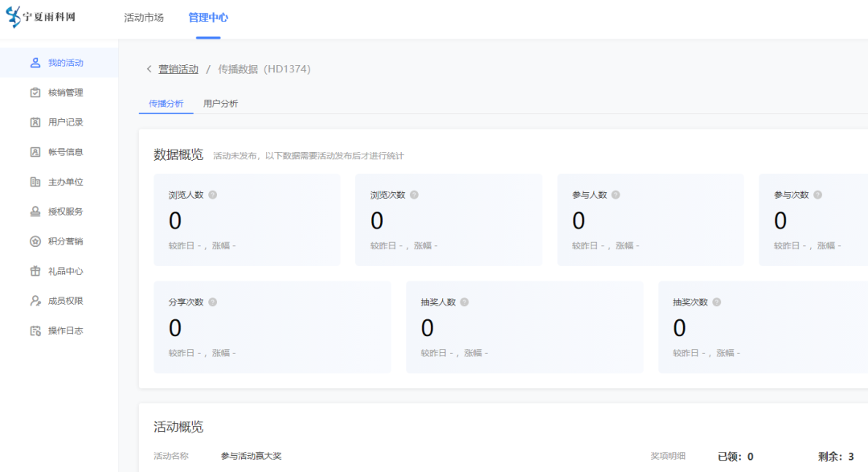Click the 操作日志 log icon
The image size is (868, 472).
pyautogui.click(x=35, y=330)
